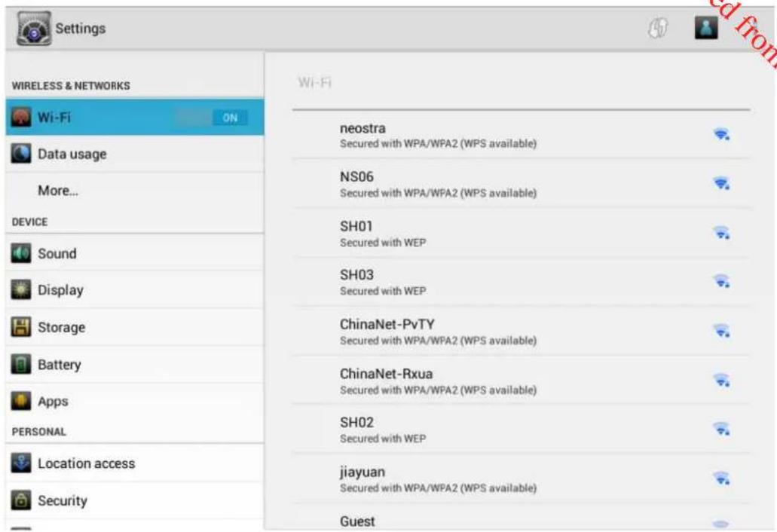
Task: Open Battery settings
Action: (x=135, y=364)
